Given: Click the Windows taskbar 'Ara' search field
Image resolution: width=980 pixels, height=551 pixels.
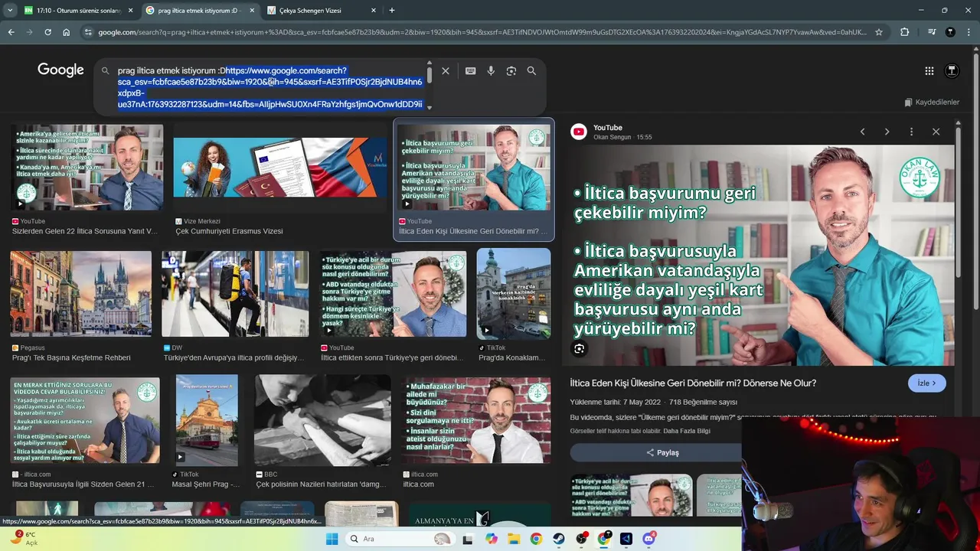Looking at the screenshot, I should (400, 539).
